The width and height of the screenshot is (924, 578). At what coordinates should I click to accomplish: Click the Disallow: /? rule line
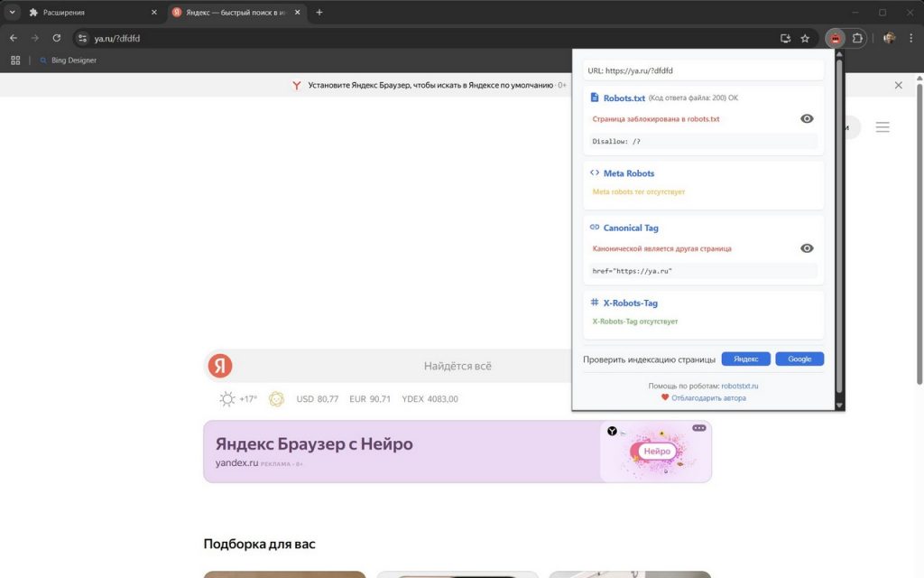703,142
